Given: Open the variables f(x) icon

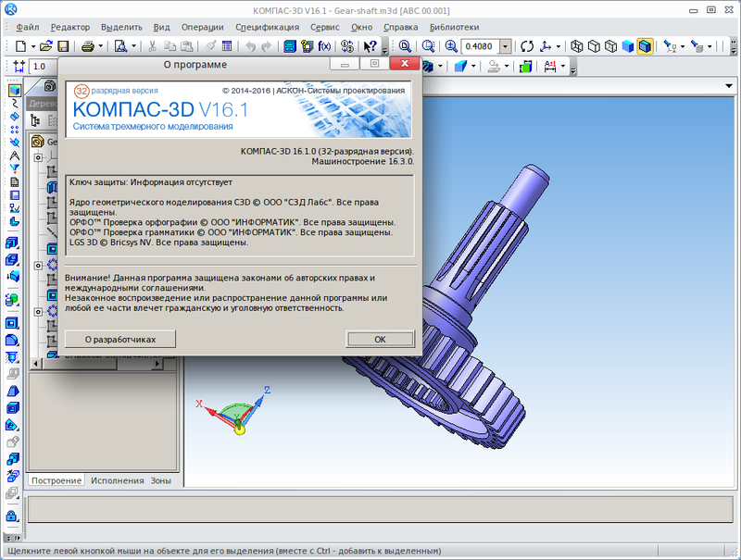Looking at the screenshot, I should click(324, 46).
